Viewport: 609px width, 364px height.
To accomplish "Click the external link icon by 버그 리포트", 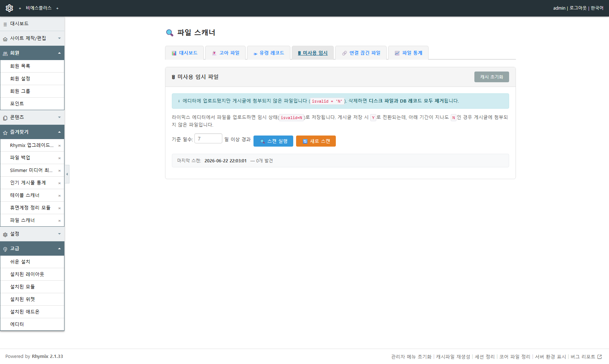I will coord(600,356).
